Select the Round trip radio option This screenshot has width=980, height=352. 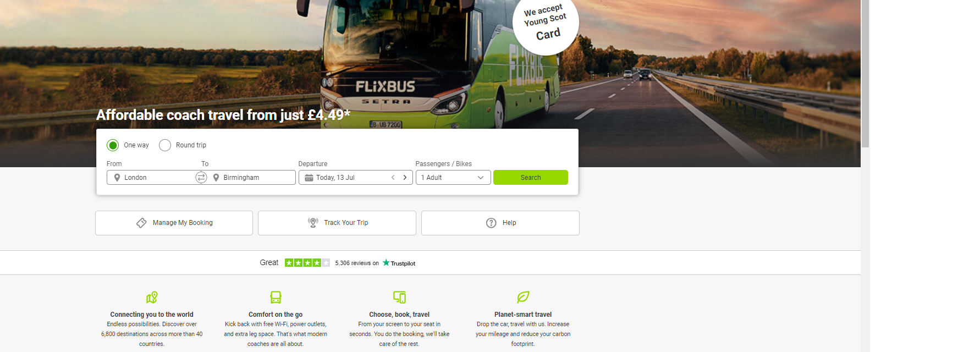pos(165,145)
